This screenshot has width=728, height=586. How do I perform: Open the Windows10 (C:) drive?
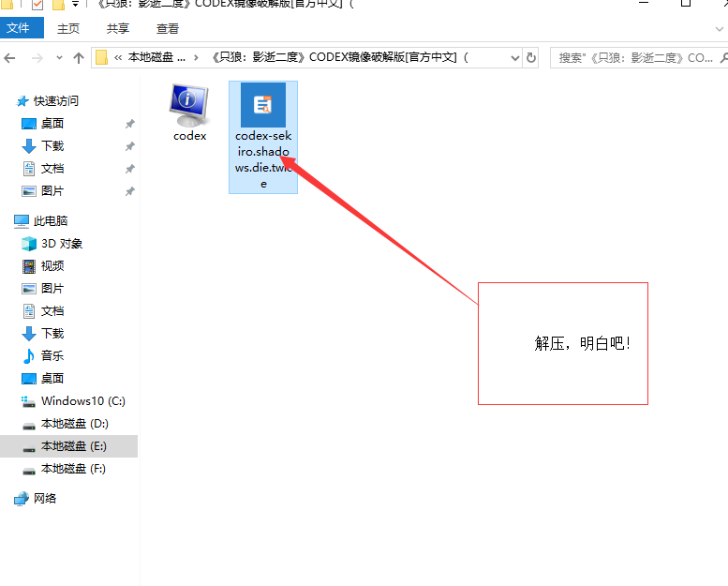tap(83, 401)
